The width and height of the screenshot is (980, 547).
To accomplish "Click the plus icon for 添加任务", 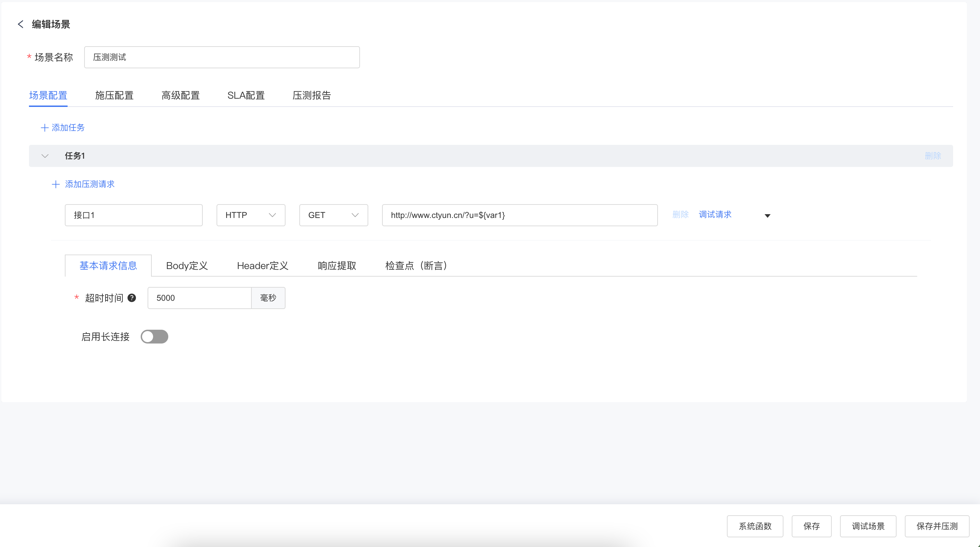I will [x=44, y=127].
